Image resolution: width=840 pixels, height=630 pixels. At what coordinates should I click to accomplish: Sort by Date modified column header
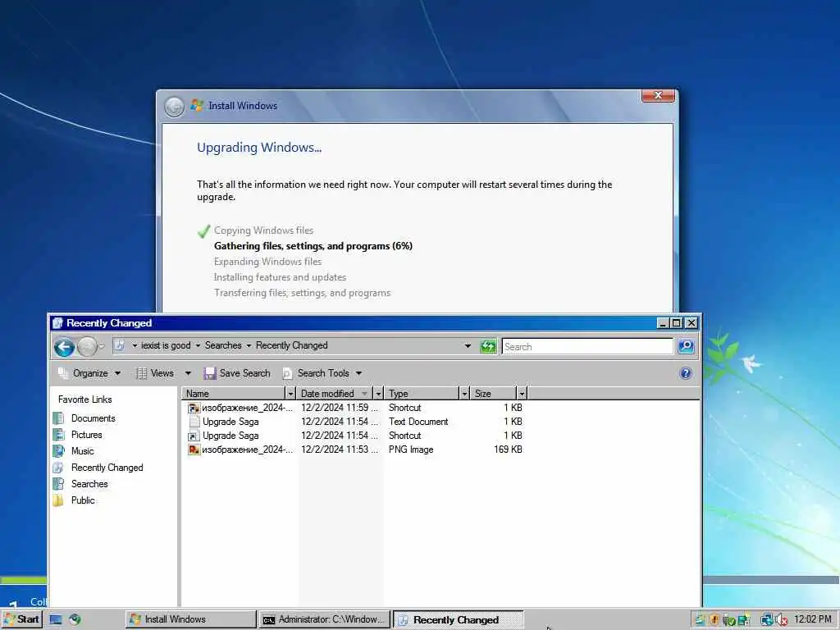335,394
